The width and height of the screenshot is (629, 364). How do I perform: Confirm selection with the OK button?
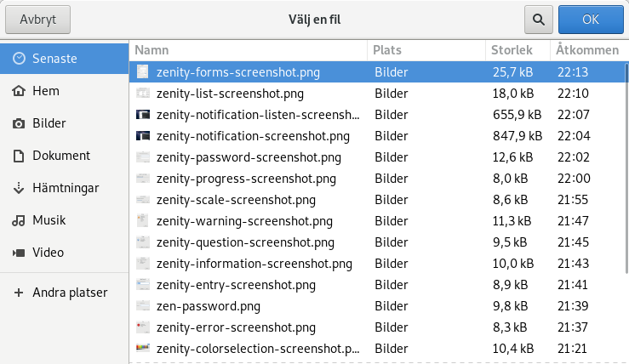[591, 19]
